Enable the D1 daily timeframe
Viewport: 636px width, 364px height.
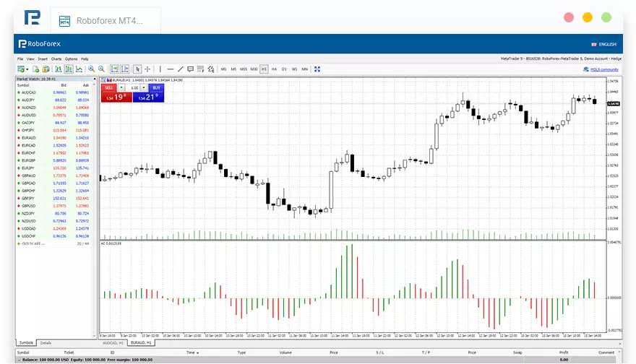coord(284,69)
